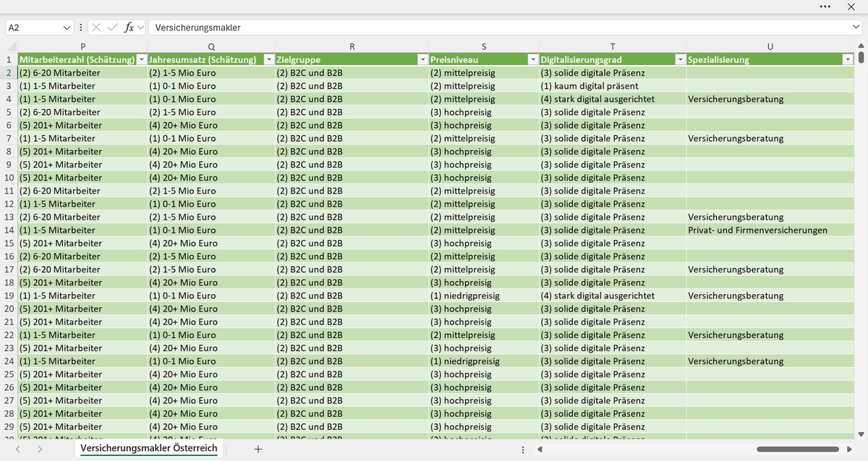Add a new sheet with plus icon
Viewport: 868px width, 461px height.
tap(258, 449)
